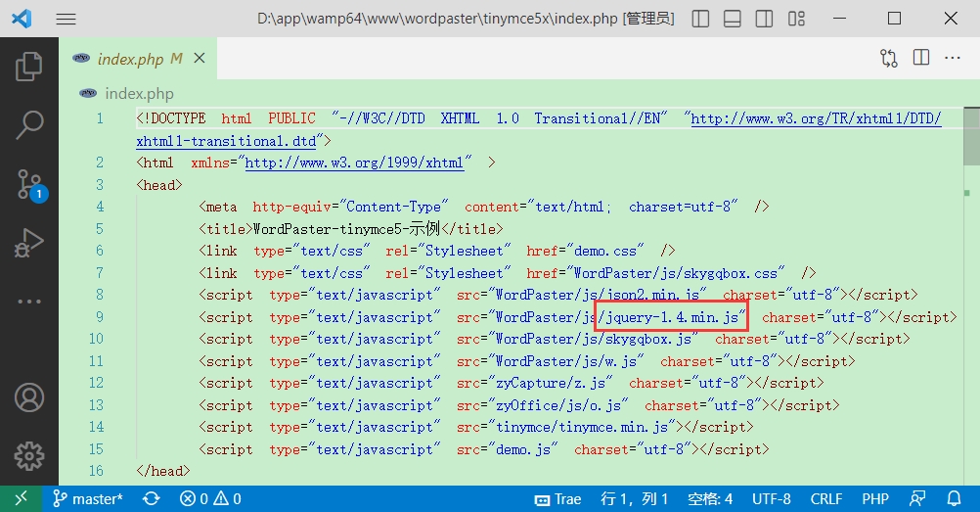Select the index.php editor tab

coord(130,59)
